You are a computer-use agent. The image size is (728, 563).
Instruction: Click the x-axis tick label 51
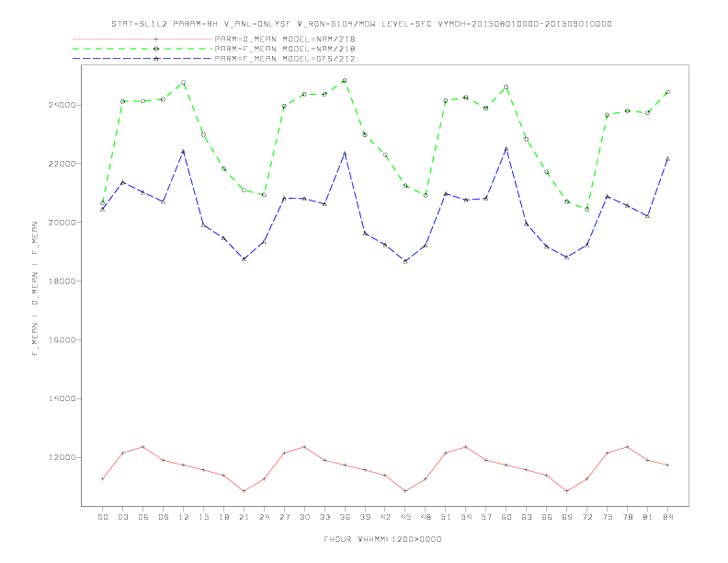pos(446,517)
